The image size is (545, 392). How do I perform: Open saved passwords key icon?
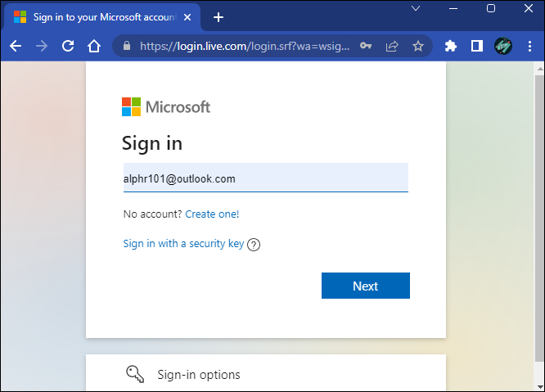pos(366,46)
